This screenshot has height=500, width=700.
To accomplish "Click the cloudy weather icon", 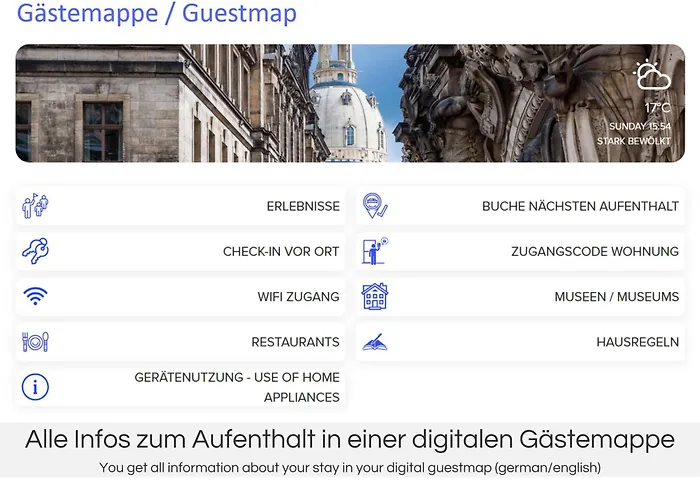I will click(x=651, y=76).
